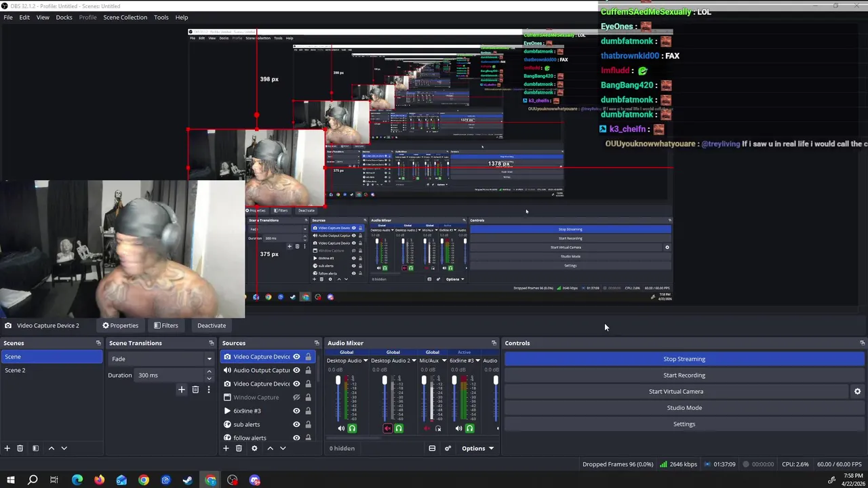
Task: Open the View menu
Action: (x=43, y=17)
